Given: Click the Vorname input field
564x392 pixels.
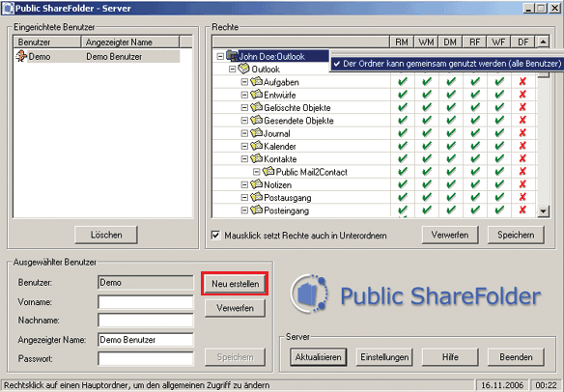Looking at the screenshot, I should [145, 302].
